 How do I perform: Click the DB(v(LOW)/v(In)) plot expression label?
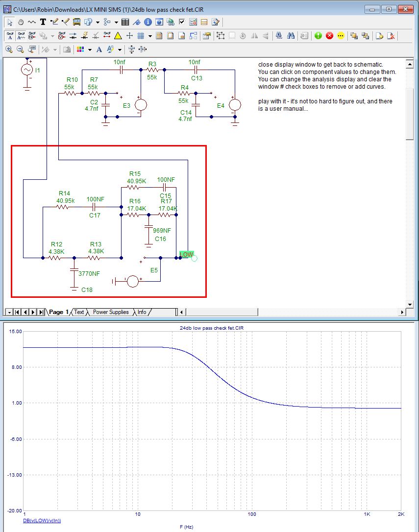pos(42,520)
